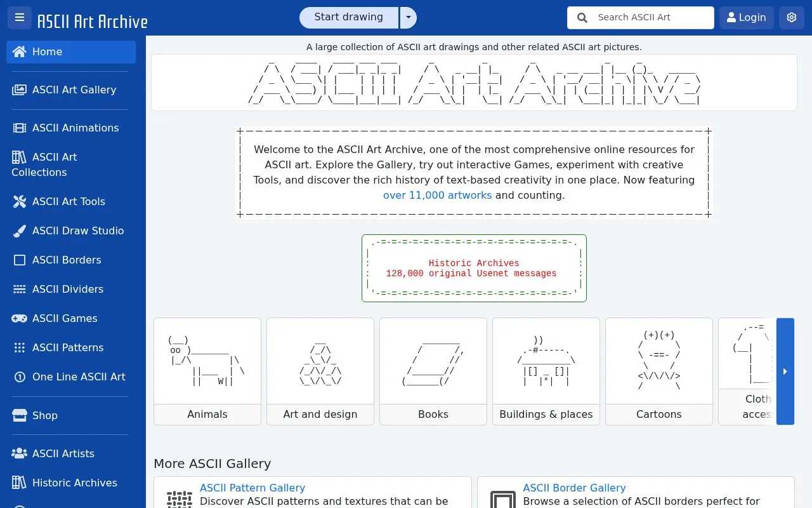The image size is (812, 508).
Task: Open the Buildings & places category card
Action: click(x=546, y=371)
